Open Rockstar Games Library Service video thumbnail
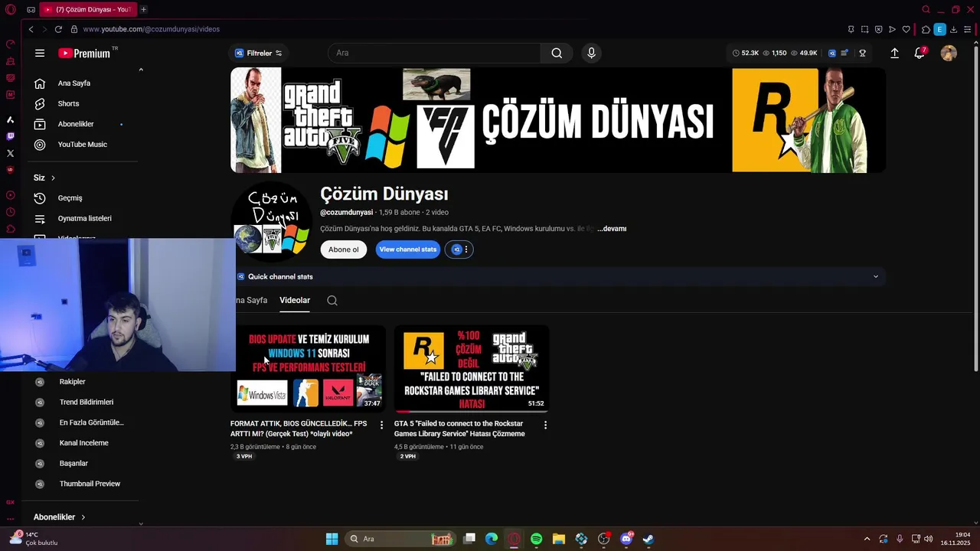Screen dimensions: 980x551 click(472, 368)
